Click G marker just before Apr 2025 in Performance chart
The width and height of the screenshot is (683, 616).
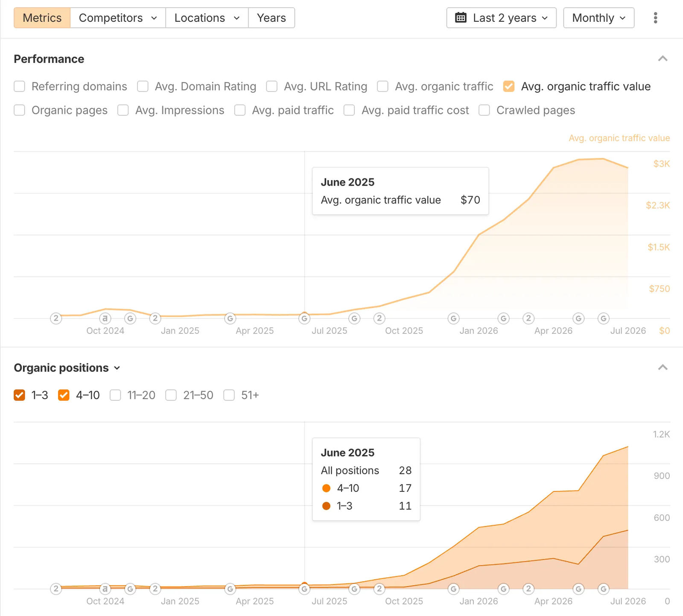tap(230, 318)
